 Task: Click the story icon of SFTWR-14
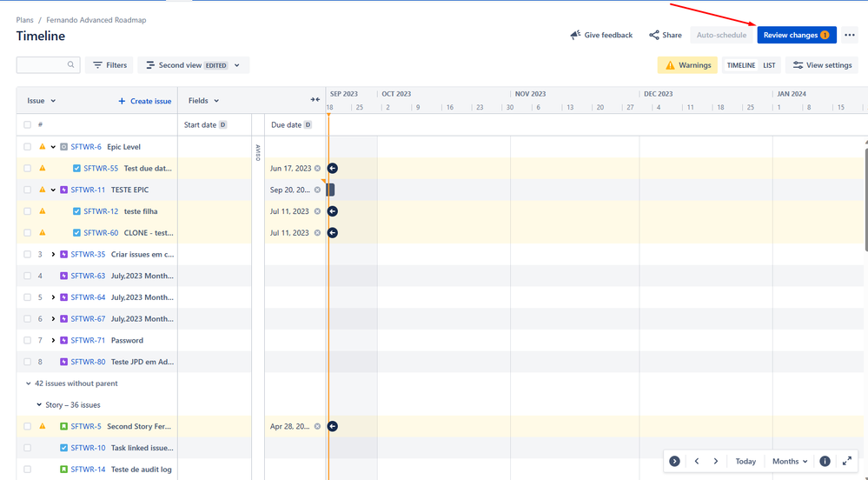[63, 470]
